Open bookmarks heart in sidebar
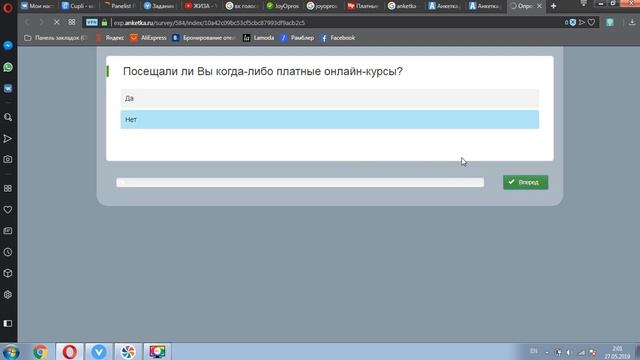The width and height of the screenshot is (640, 360). coord(8,210)
